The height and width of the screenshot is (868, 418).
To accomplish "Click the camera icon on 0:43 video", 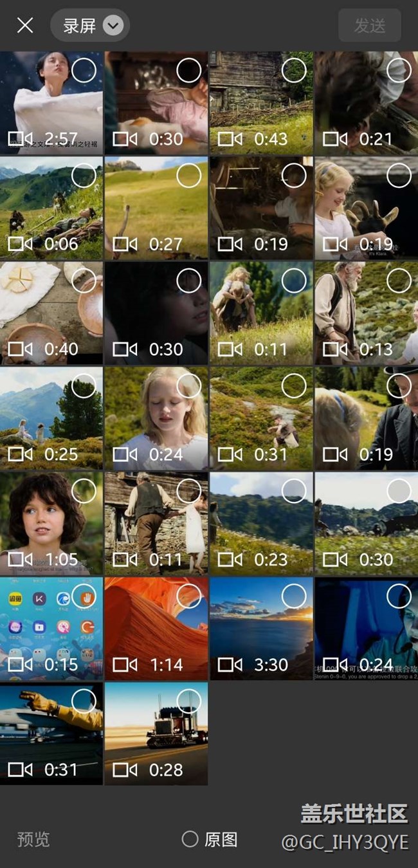I will [x=230, y=139].
